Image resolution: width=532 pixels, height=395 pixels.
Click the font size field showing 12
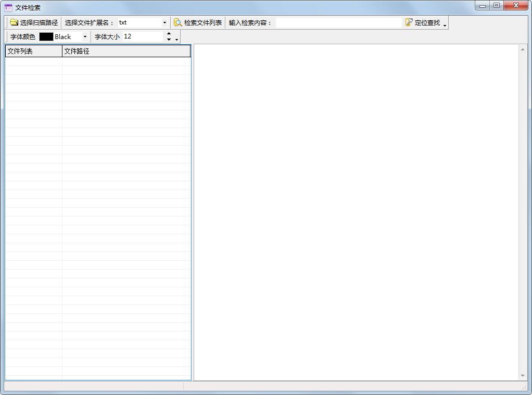(143, 36)
